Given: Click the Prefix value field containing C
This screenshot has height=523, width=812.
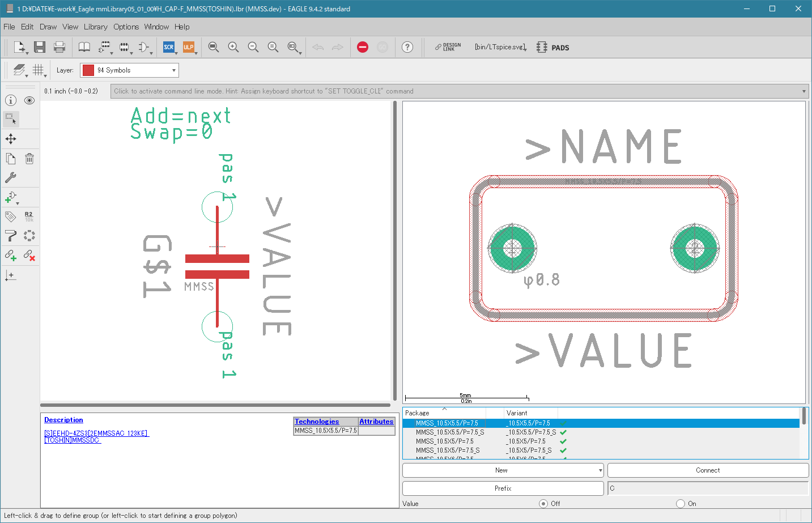Looking at the screenshot, I should coord(708,488).
